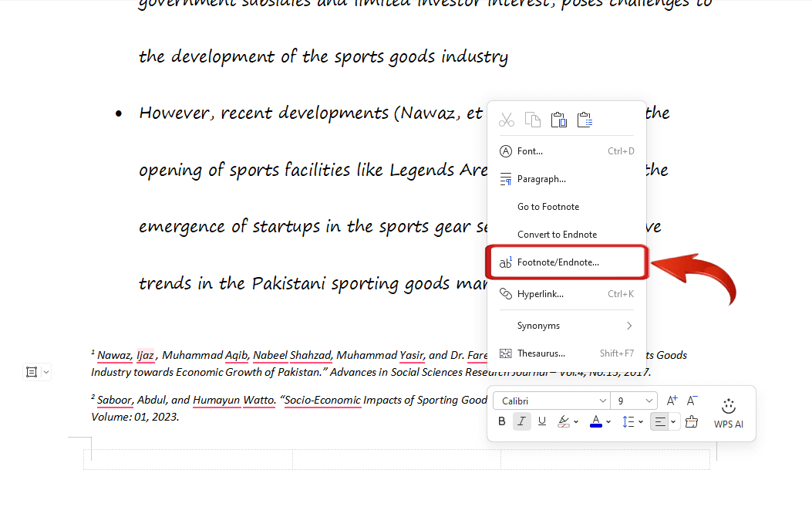Click the Paste Special clipboard icon
This screenshot has height=514, width=812.
(585, 120)
